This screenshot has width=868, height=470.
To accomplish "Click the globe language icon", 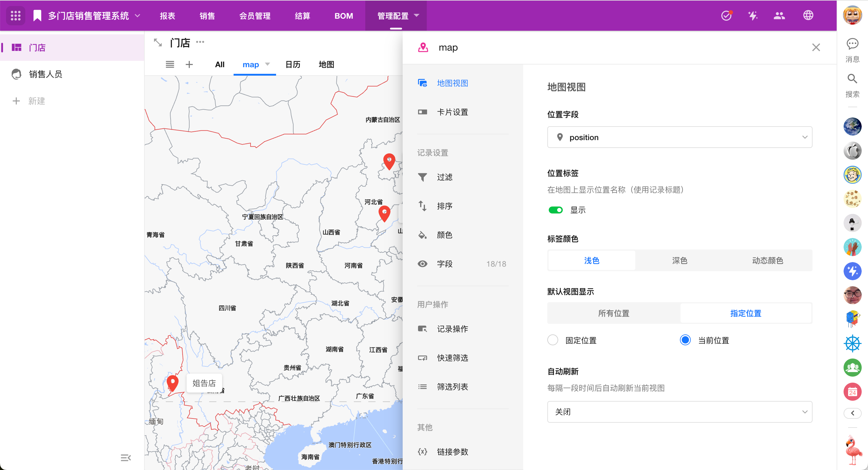I will 808,15.
